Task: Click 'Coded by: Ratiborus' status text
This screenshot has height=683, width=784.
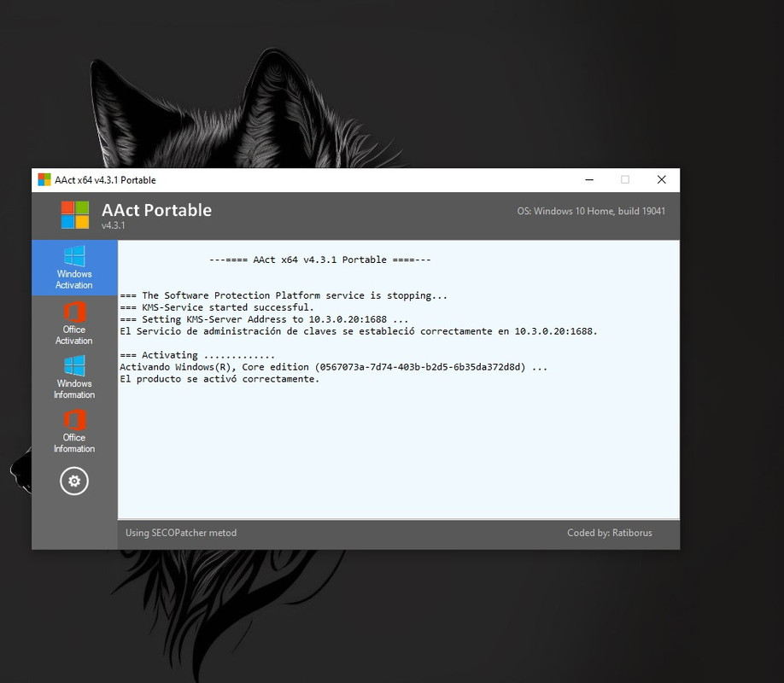Action: (x=610, y=533)
